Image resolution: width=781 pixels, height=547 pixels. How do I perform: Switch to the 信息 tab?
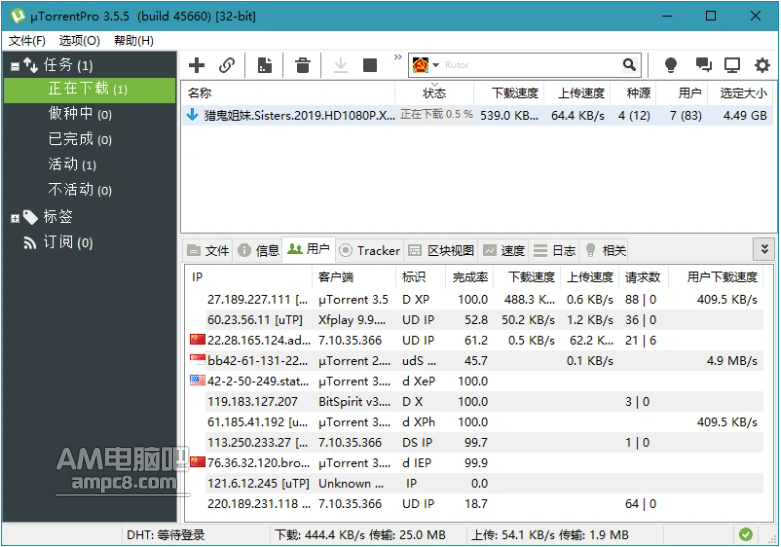click(258, 250)
